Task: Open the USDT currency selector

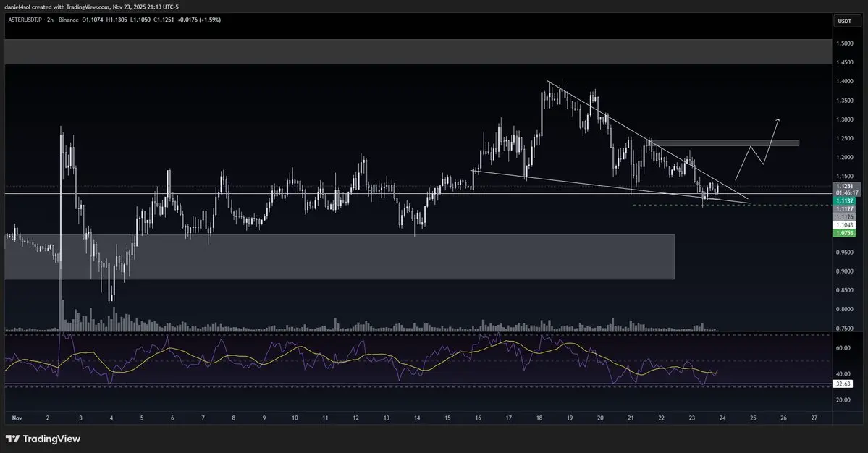Action: pos(844,22)
